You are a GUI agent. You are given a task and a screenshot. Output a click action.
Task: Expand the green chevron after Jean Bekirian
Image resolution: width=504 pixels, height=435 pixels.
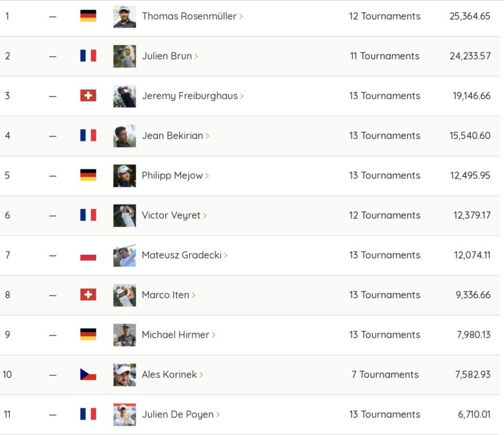click(x=207, y=136)
